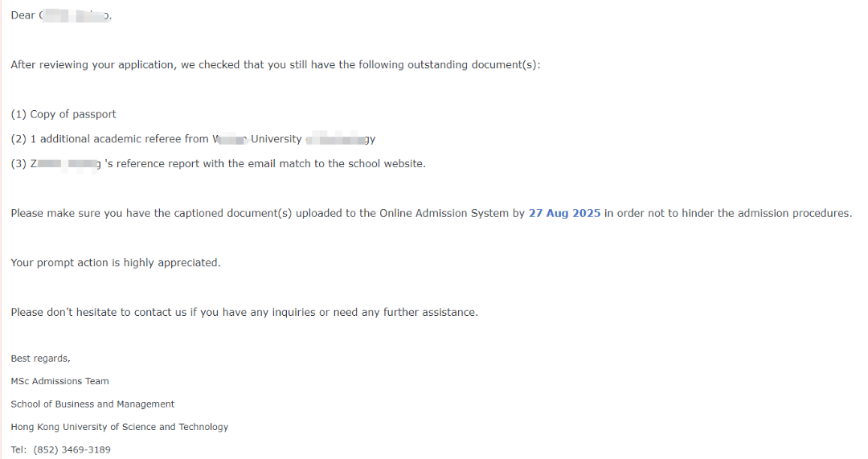
Task: Click "Hong Kong University of Science and Technology"
Action: [x=120, y=427]
